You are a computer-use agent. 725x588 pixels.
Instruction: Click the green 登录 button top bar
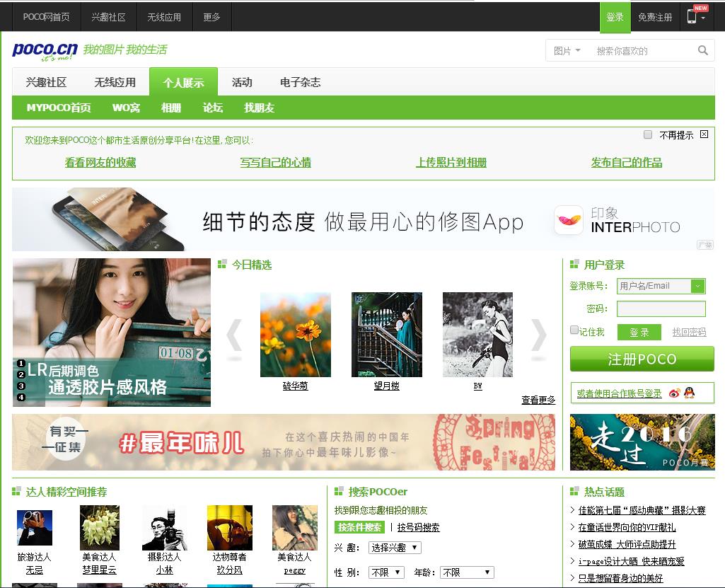tap(615, 18)
